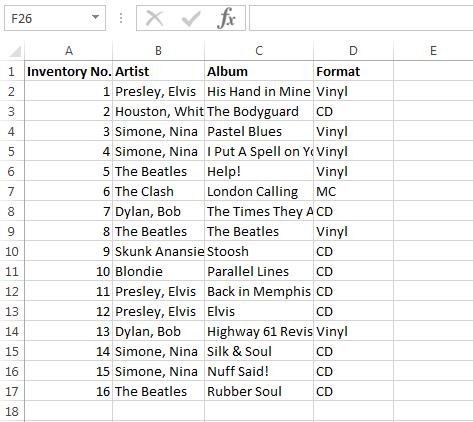Open the Name Box dropdown arrow
This screenshot has height=422, width=473.
(x=96, y=17)
